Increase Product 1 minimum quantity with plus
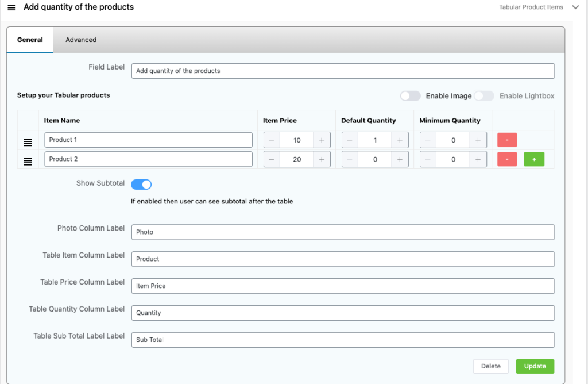This screenshot has width=588, height=384. click(x=478, y=140)
